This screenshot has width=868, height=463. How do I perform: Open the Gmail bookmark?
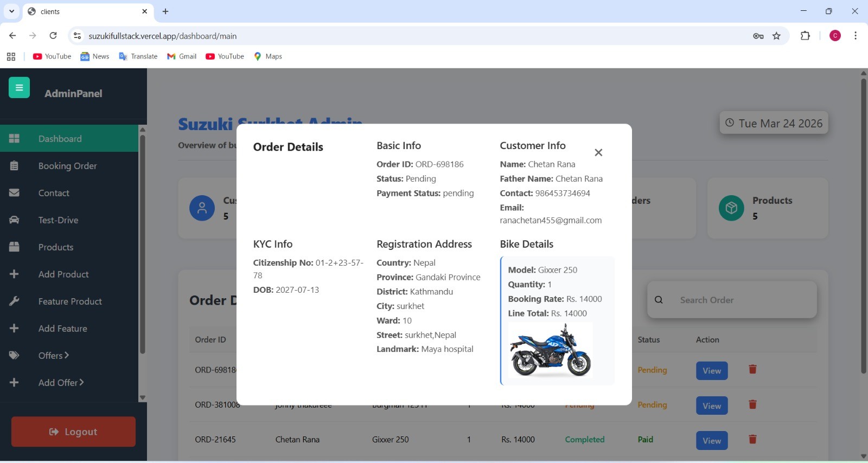[x=182, y=56]
